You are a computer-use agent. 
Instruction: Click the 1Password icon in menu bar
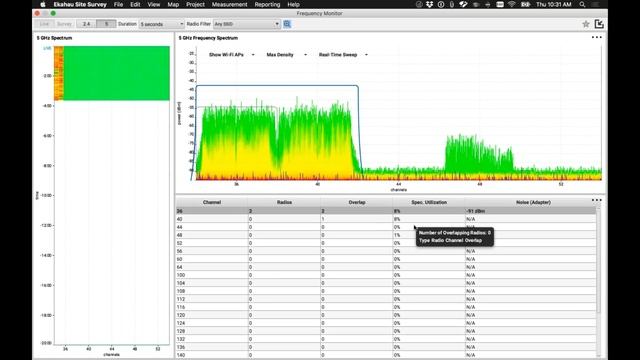point(441,4)
